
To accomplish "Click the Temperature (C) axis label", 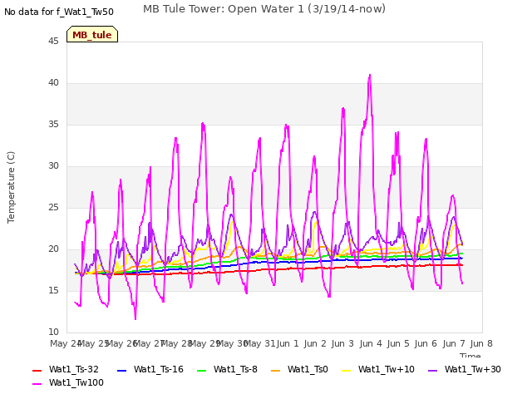I will tap(11, 187).
